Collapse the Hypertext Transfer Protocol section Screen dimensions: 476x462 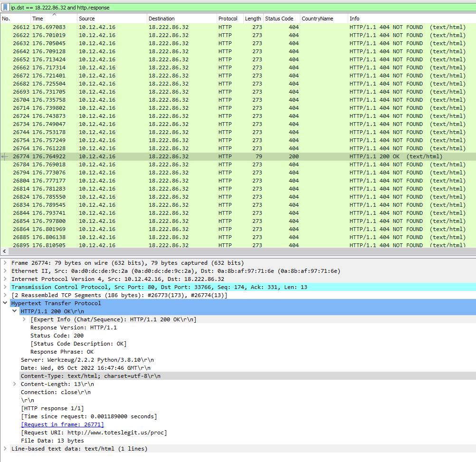point(5,303)
